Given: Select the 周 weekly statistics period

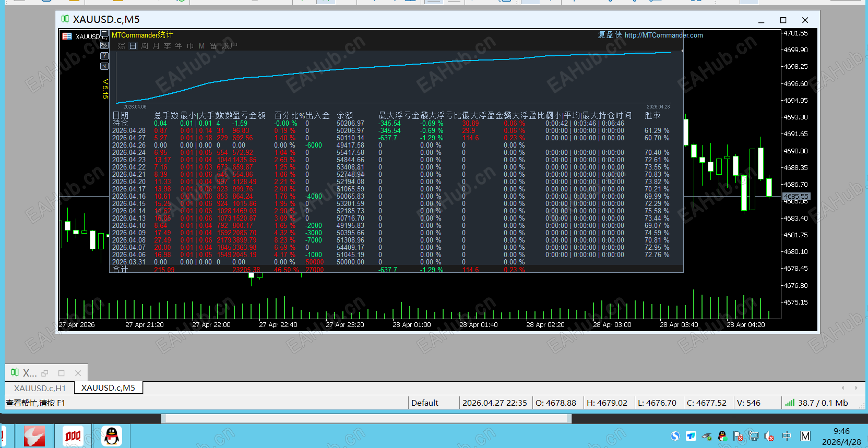Looking at the screenshot, I should (145, 46).
